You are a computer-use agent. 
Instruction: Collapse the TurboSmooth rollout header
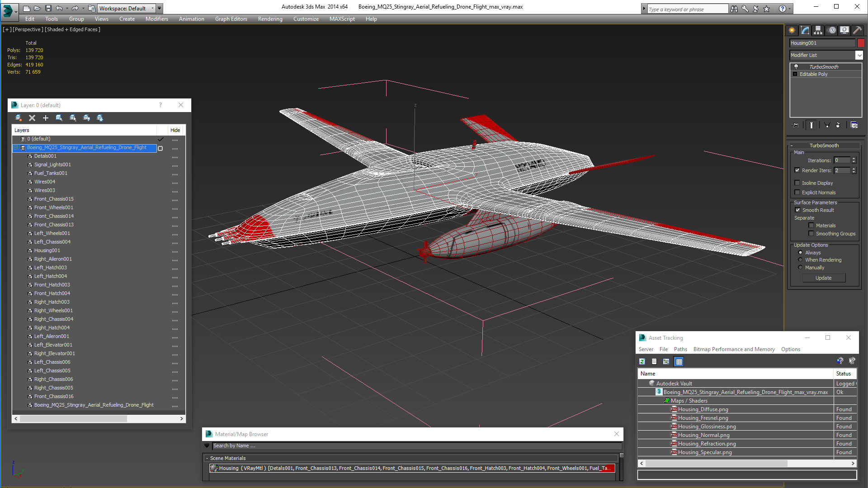click(824, 145)
